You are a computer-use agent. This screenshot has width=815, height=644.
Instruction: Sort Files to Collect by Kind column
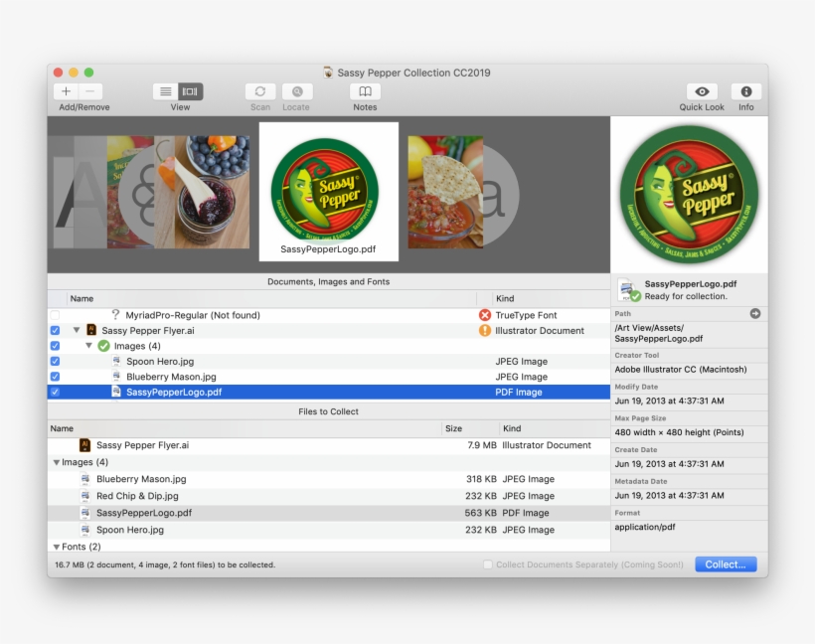pos(555,428)
